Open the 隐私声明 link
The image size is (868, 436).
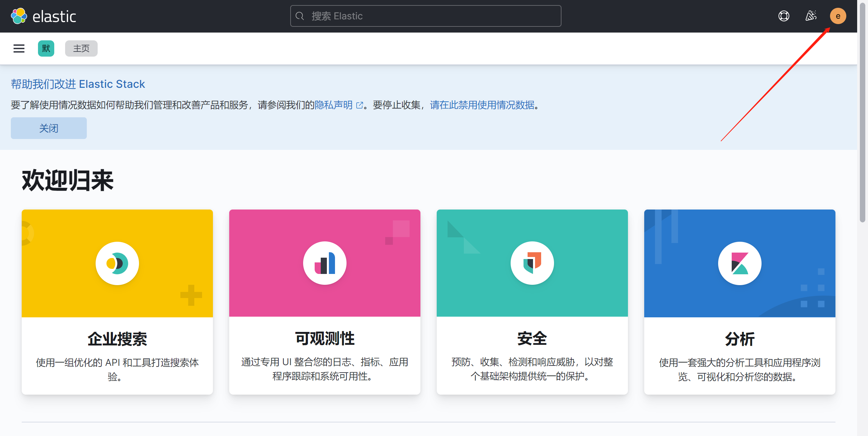tap(333, 105)
